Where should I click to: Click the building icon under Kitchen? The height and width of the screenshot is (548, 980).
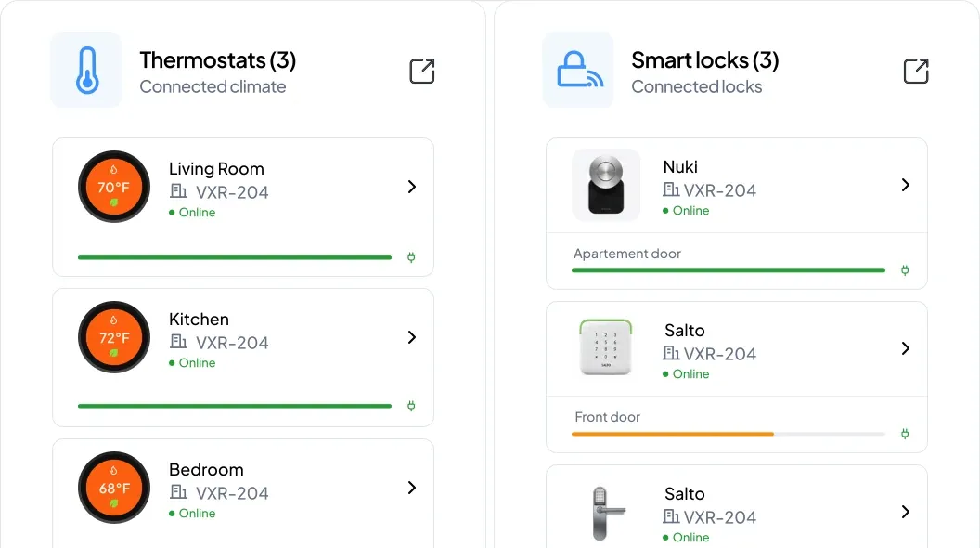point(178,342)
